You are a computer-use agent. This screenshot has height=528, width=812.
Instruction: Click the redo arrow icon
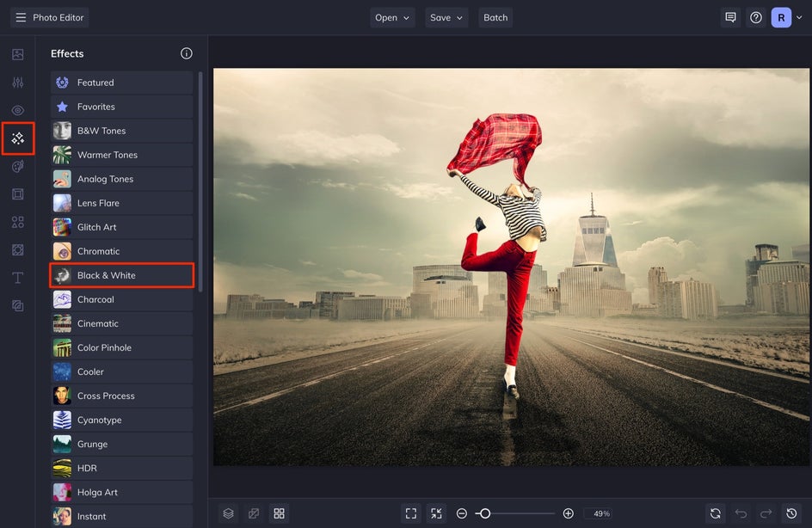tap(766, 513)
